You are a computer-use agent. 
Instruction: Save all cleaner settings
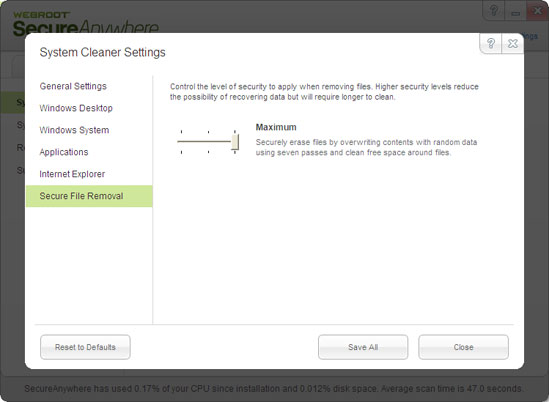pos(363,347)
